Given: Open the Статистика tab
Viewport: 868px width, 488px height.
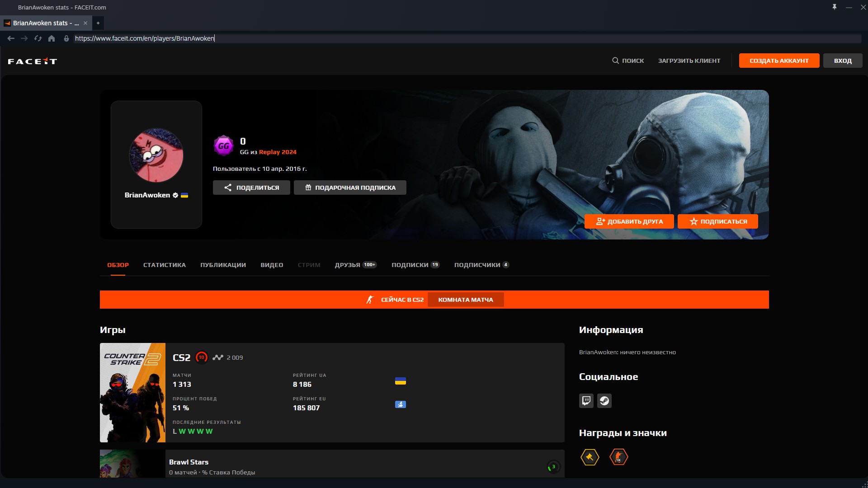Looking at the screenshot, I should [165, 265].
